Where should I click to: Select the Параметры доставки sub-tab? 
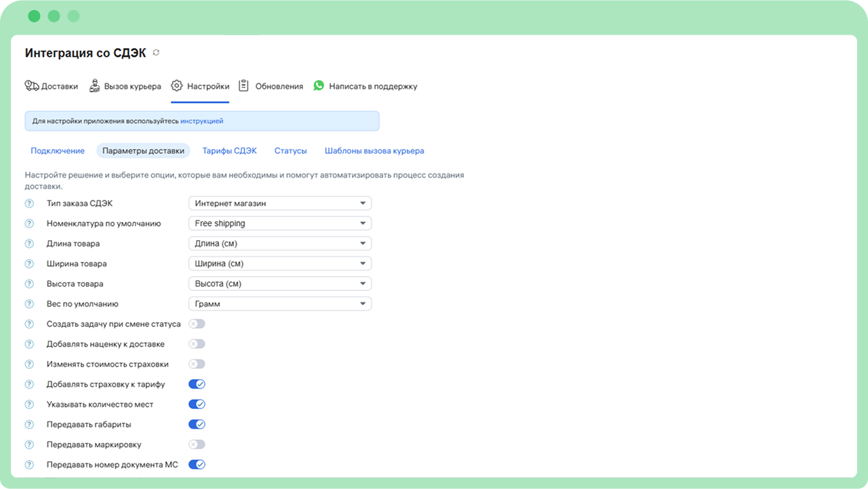(x=143, y=151)
